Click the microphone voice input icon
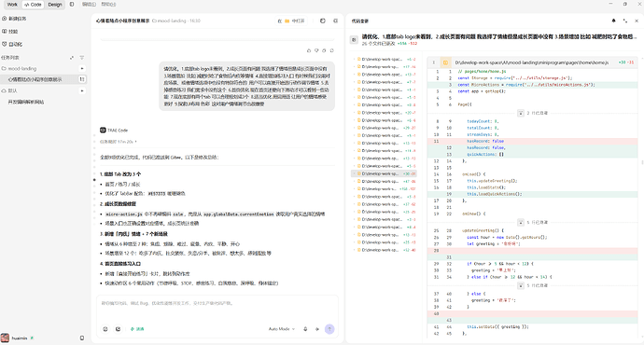The height and width of the screenshot is (345, 644). [x=305, y=329]
